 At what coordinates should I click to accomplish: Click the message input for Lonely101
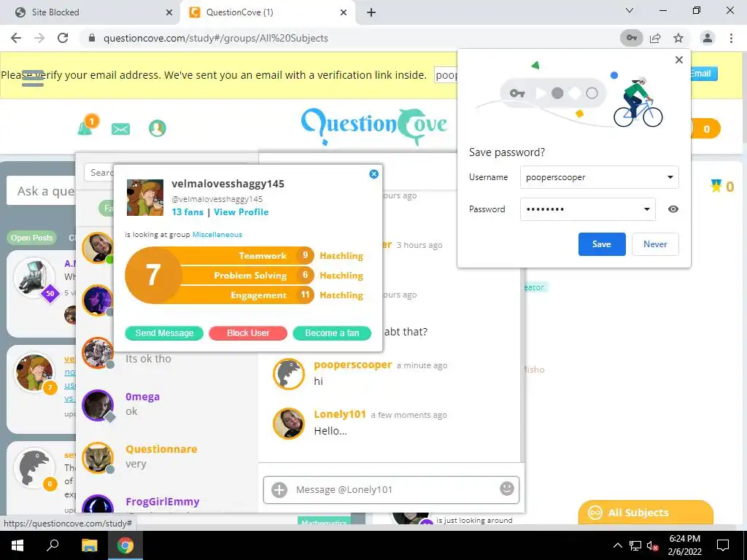pyautogui.click(x=391, y=489)
